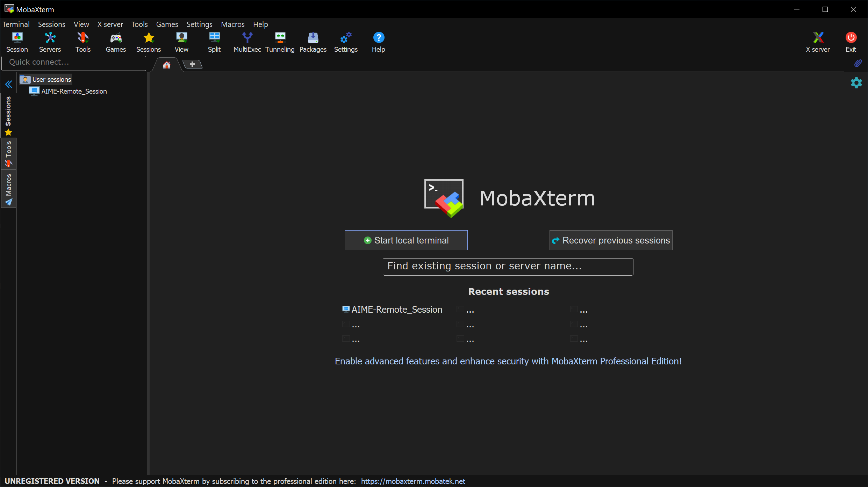
Task: Open the Games menu in menu bar
Action: [x=167, y=24]
